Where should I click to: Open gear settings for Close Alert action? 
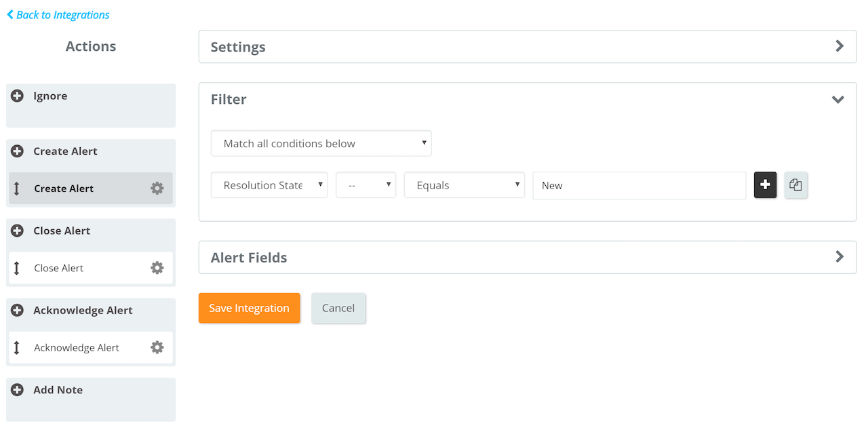point(157,268)
